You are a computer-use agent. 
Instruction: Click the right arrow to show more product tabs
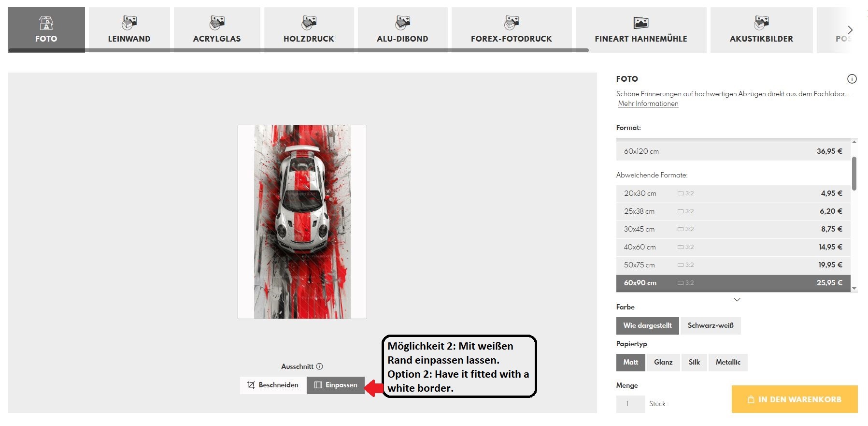(x=850, y=30)
